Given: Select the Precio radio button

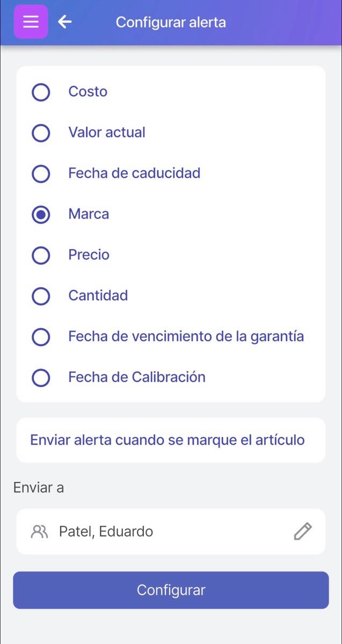Looking at the screenshot, I should [40, 255].
